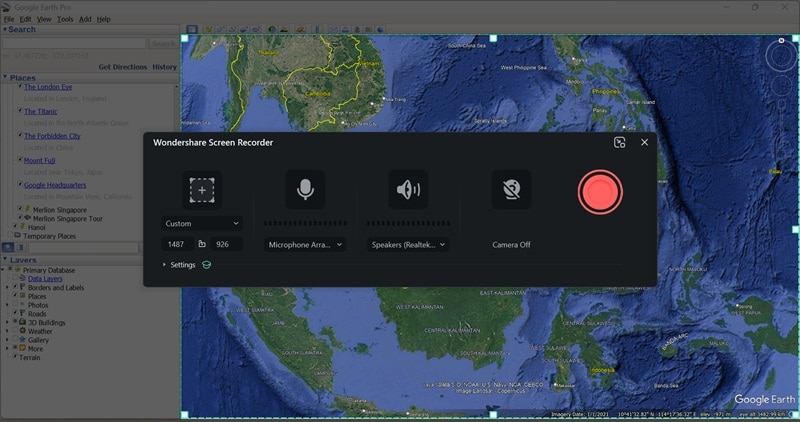Start recording with the red record button

(x=600, y=192)
